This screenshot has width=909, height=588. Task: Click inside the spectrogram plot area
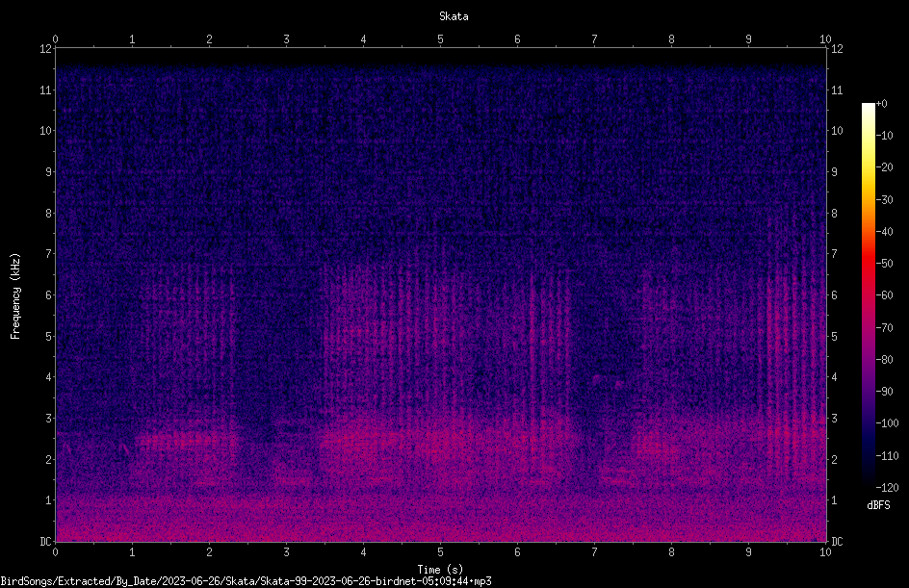[441, 295]
